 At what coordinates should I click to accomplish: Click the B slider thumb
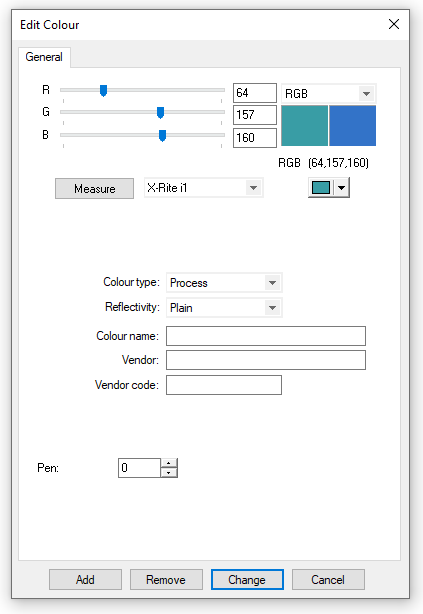[x=162, y=136]
